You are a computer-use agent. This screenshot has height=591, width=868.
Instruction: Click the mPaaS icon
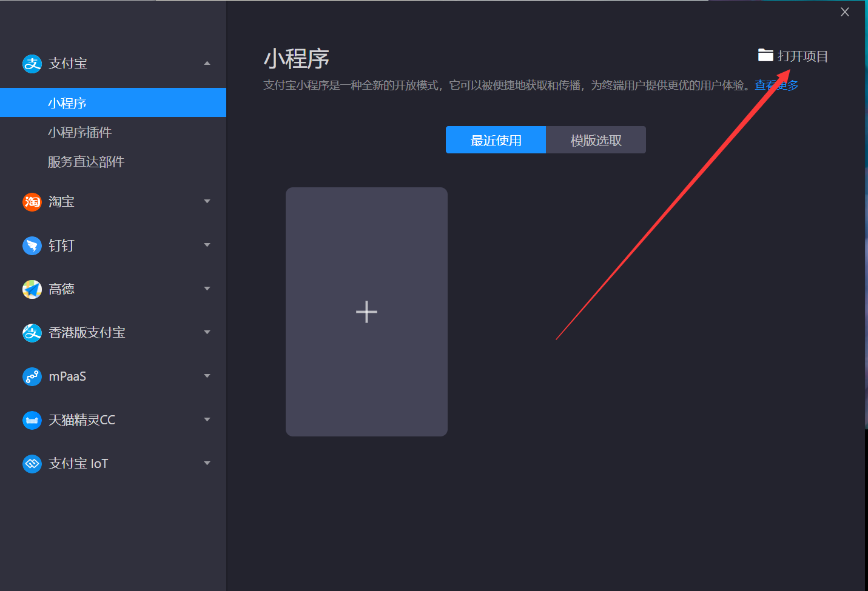coord(32,376)
